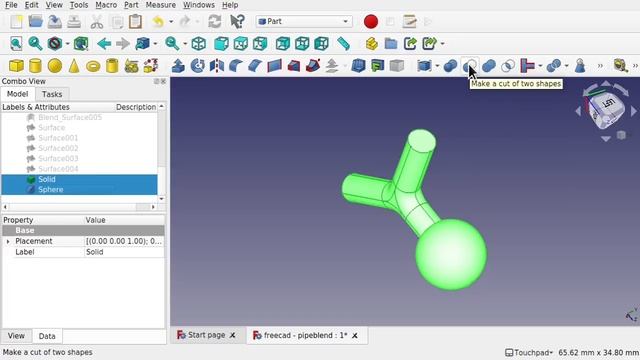640x360 pixels.
Task: Click Fit selection zoom icon
Action: point(36,44)
